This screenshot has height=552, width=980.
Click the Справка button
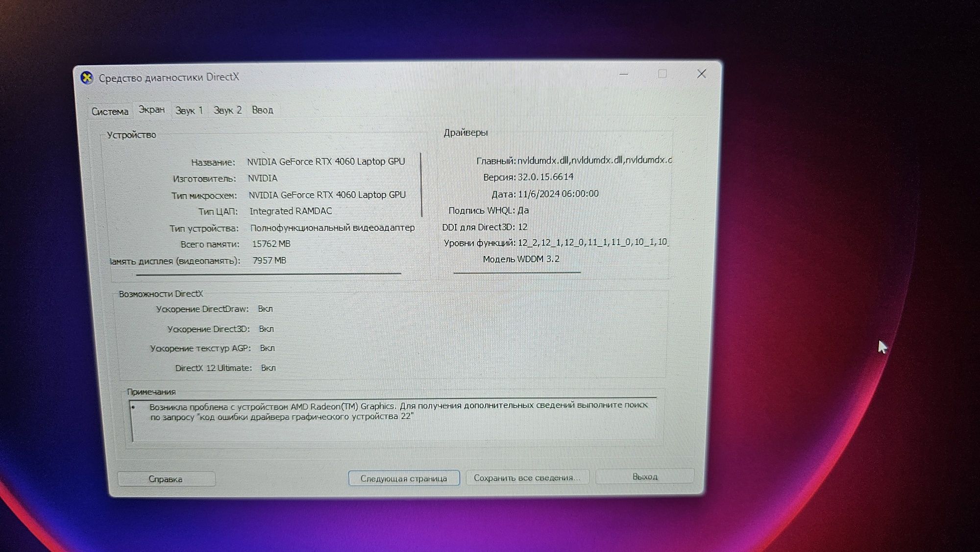point(166,479)
